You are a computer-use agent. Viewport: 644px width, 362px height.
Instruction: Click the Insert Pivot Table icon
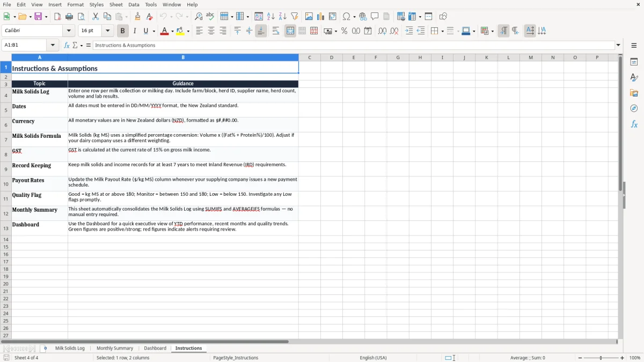333,17
